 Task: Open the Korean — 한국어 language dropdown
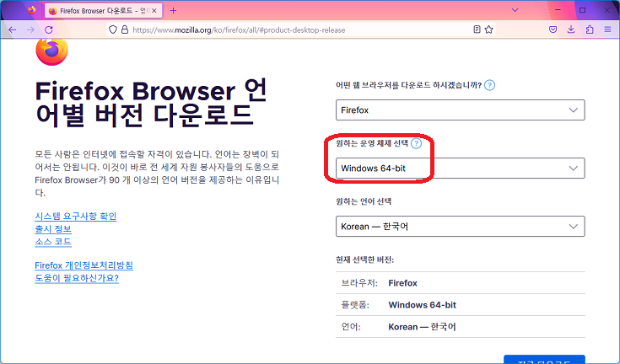[x=461, y=226]
